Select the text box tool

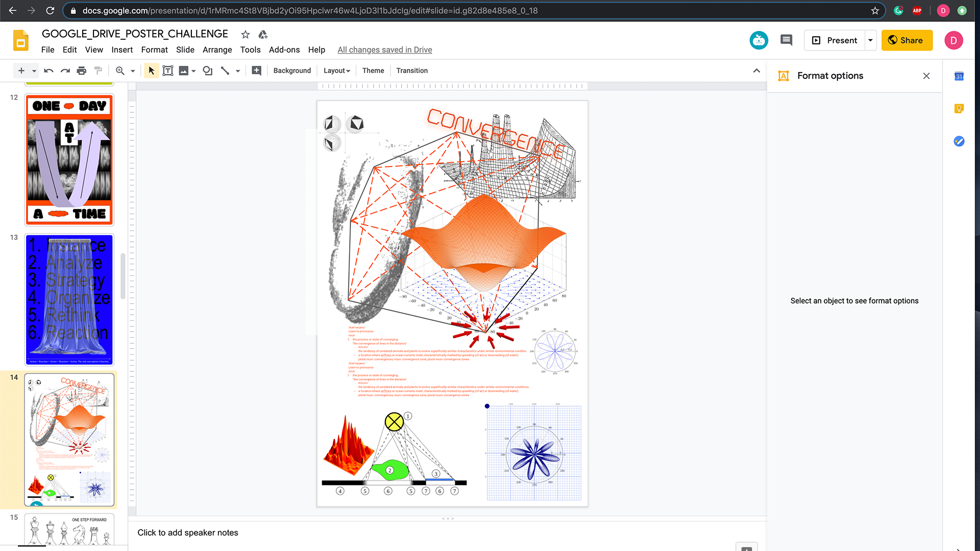click(168, 71)
